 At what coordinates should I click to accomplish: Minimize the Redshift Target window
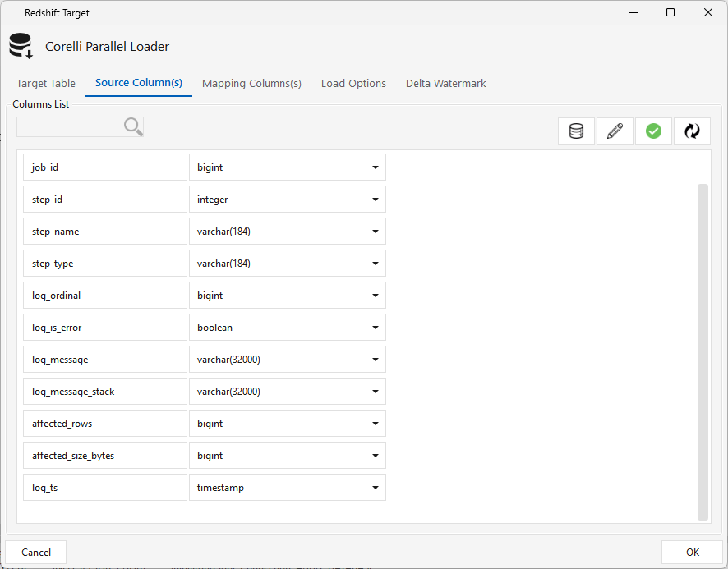[x=634, y=12]
